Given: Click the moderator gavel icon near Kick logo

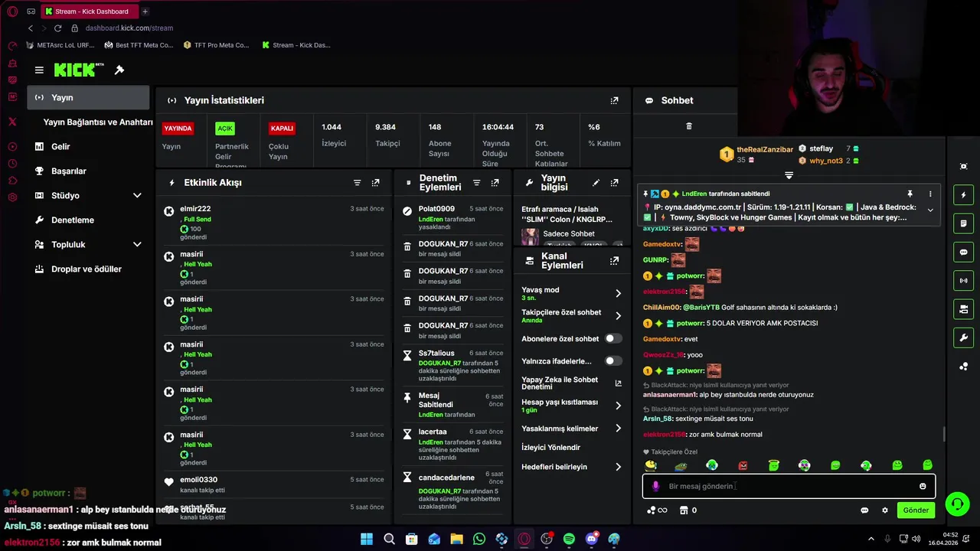Looking at the screenshot, I should [119, 70].
